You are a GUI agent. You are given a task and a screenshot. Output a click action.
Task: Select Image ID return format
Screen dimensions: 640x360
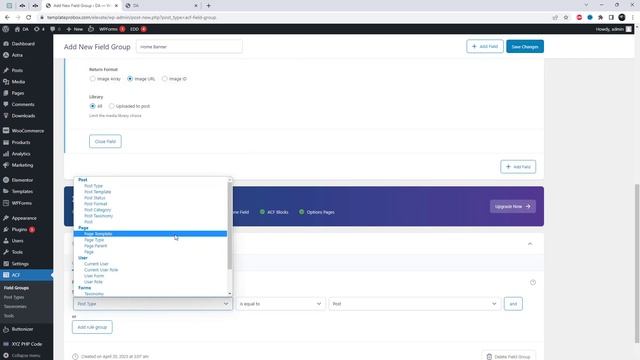pyautogui.click(x=164, y=79)
